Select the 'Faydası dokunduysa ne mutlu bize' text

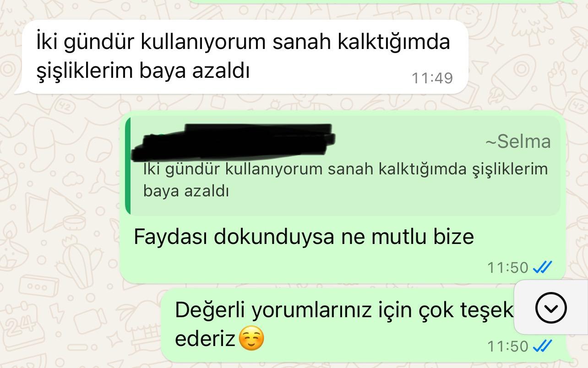pyautogui.click(x=304, y=237)
